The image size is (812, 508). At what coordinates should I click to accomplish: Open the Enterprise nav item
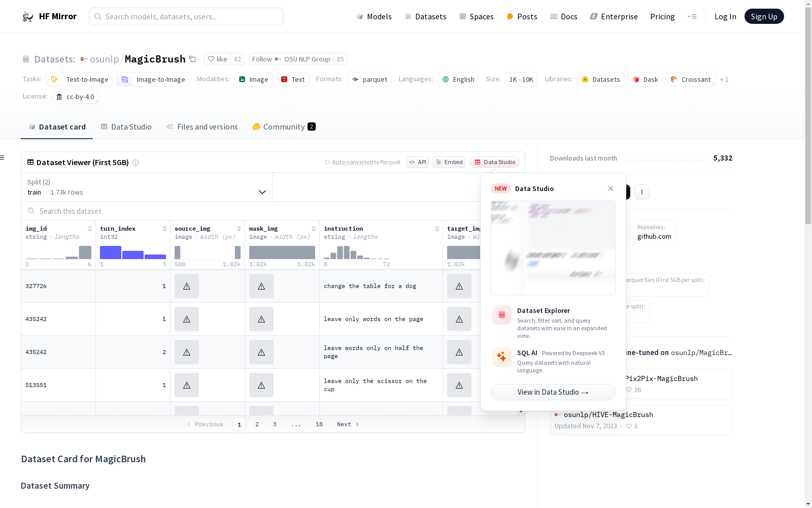tap(614, 16)
